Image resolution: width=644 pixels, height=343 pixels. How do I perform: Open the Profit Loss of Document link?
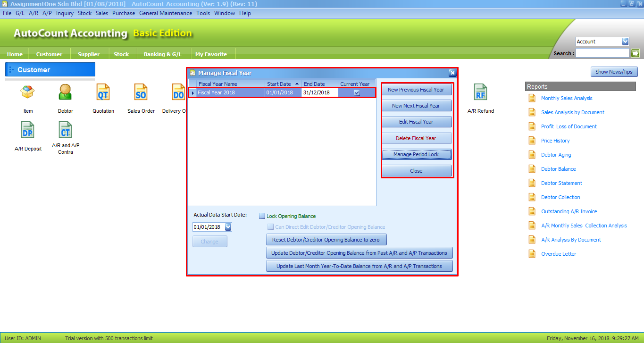click(x=569, y=126)
